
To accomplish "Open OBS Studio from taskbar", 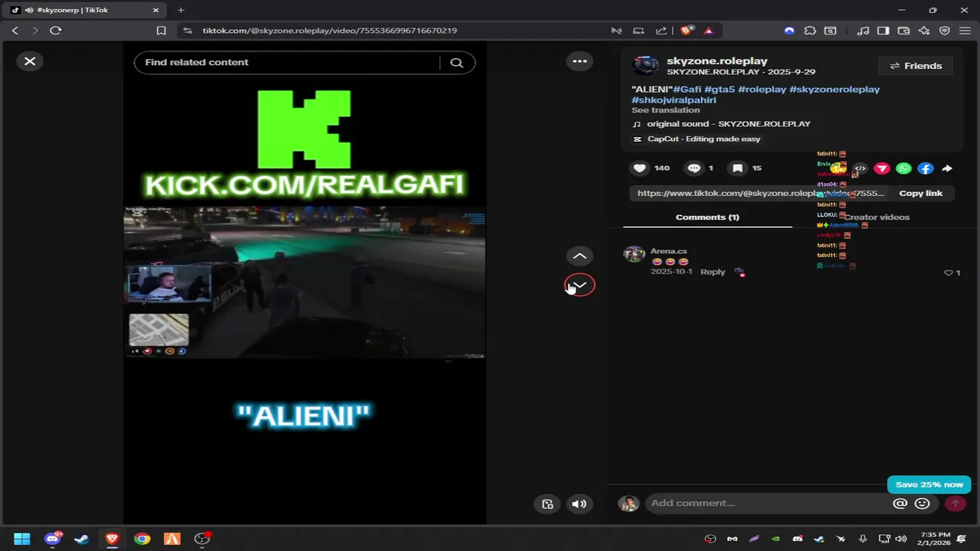I will (202, 539).
